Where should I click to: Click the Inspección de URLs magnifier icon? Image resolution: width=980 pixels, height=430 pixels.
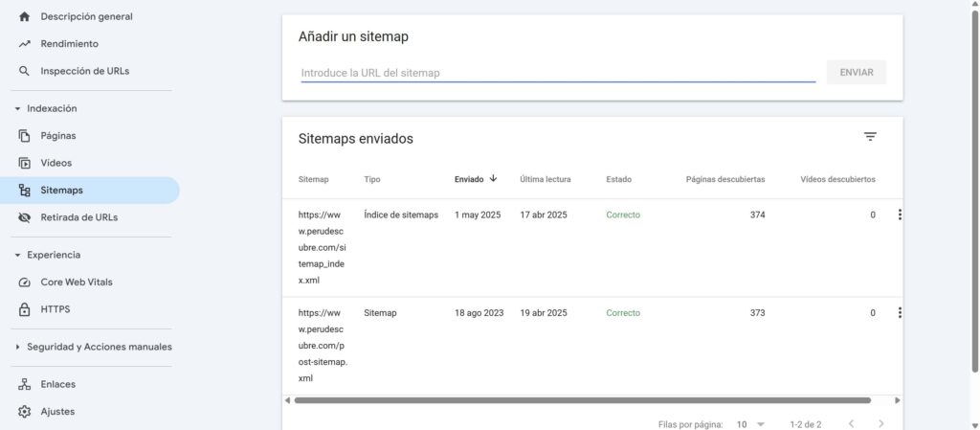click(x=25, y=71)
